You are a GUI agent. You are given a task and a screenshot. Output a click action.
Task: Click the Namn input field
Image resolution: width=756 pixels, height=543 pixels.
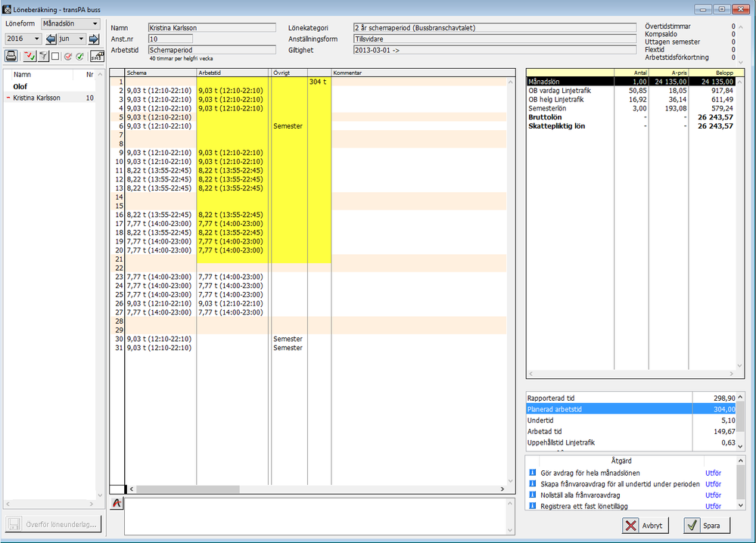pyautogui.click(x=212, y=28)
